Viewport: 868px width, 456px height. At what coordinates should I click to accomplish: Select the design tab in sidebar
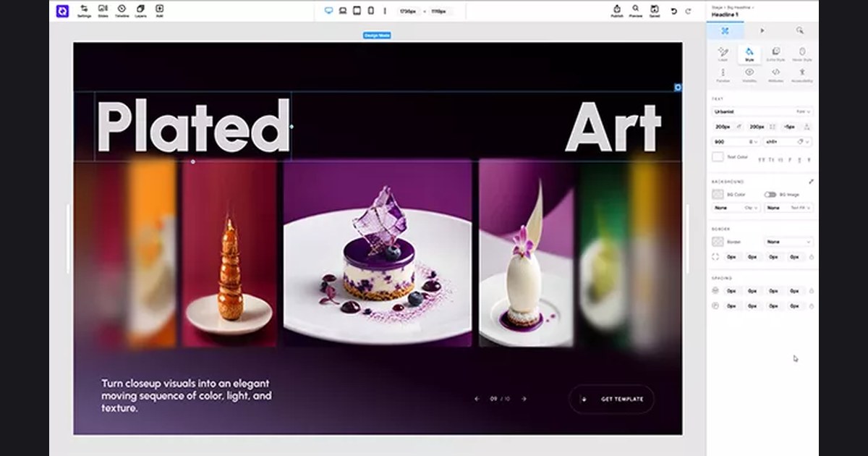[725, 30]
